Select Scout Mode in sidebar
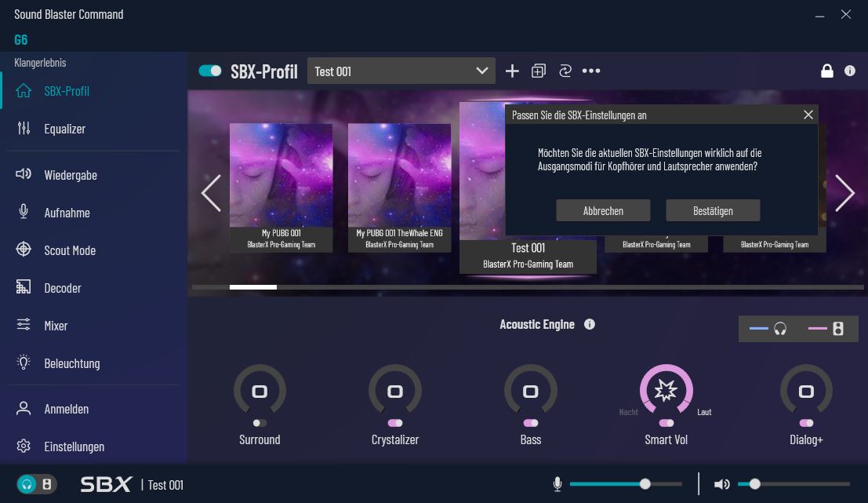 click(x=94, y=250)
